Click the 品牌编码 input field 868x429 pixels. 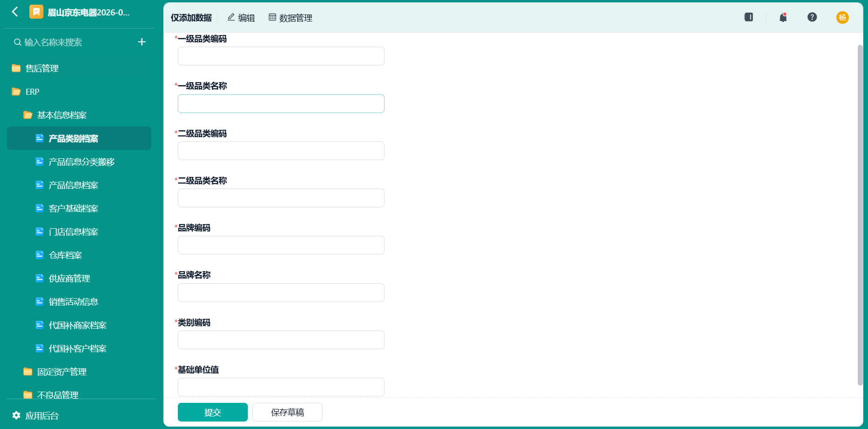281,245
